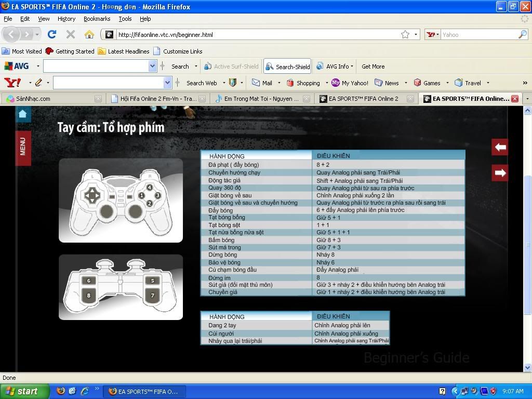Bookmark this page with the star icon

(405, 34)
